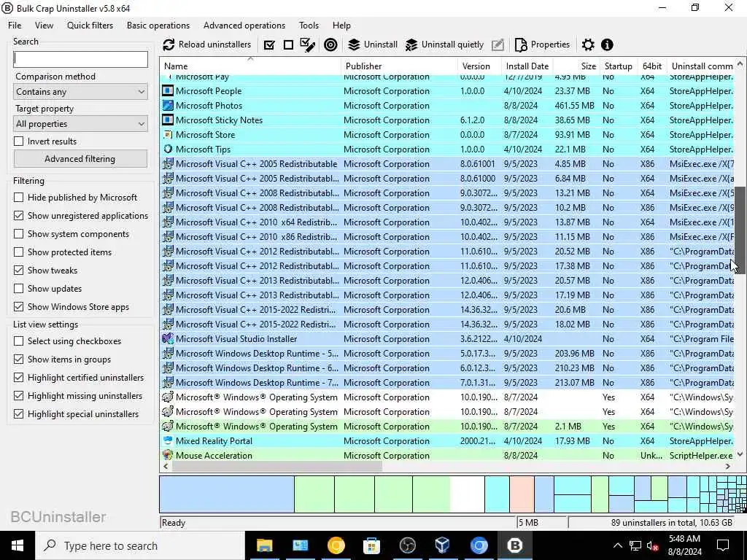Uncheck Show unregistered applications
This screenshot has height=560, width=747.
(x=18, y=216)
